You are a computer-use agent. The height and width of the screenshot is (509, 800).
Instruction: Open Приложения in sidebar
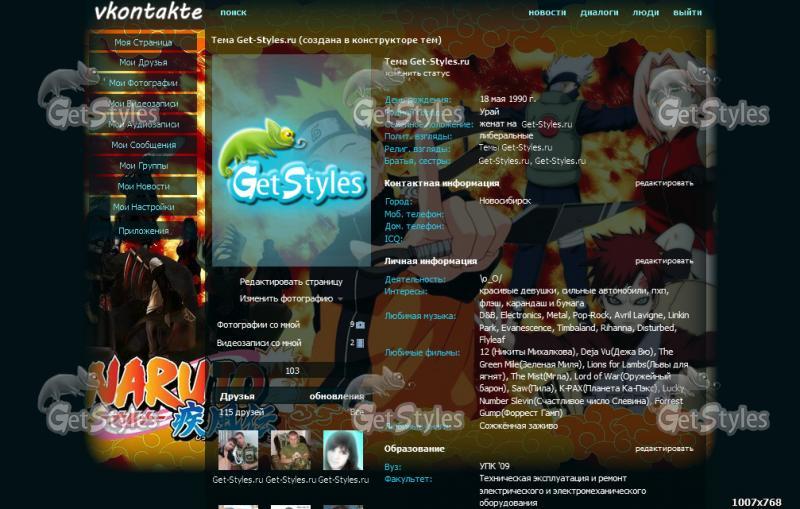pos(143,231)
